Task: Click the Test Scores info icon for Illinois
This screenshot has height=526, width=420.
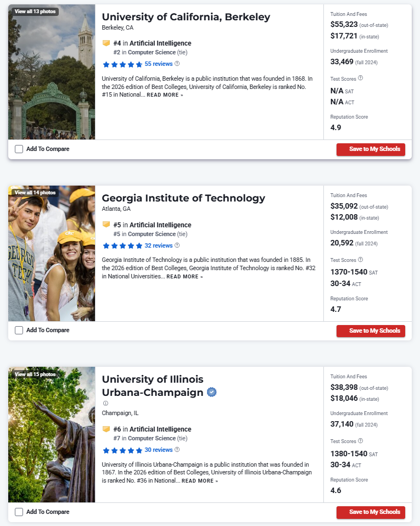Action: tap(360, 441)
